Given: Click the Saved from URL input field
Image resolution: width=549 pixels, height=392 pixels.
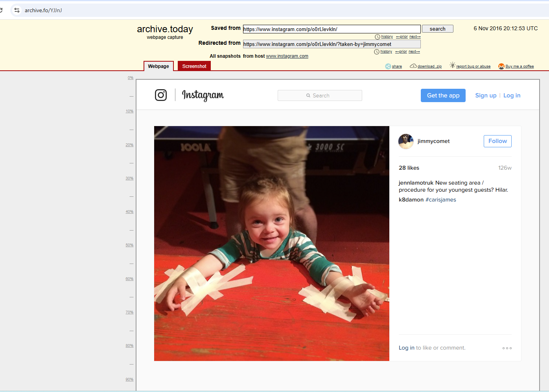Looking at the screenshot, I should tap(332, 29).
